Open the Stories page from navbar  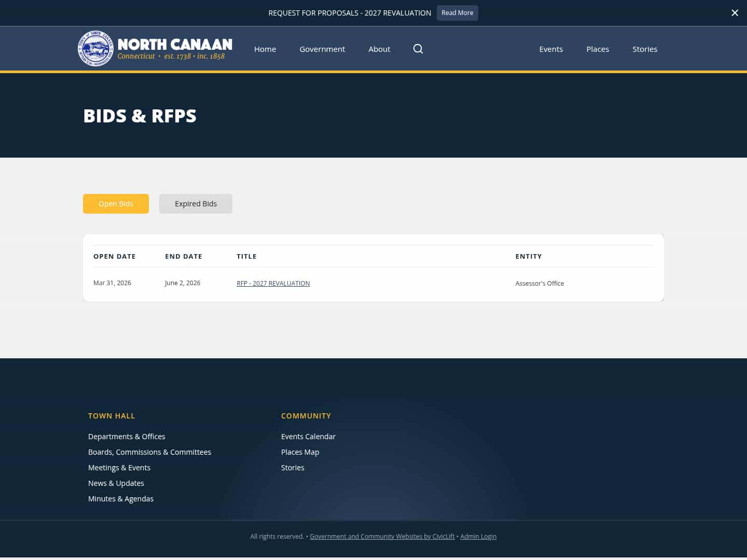click(x=645, y=49)
